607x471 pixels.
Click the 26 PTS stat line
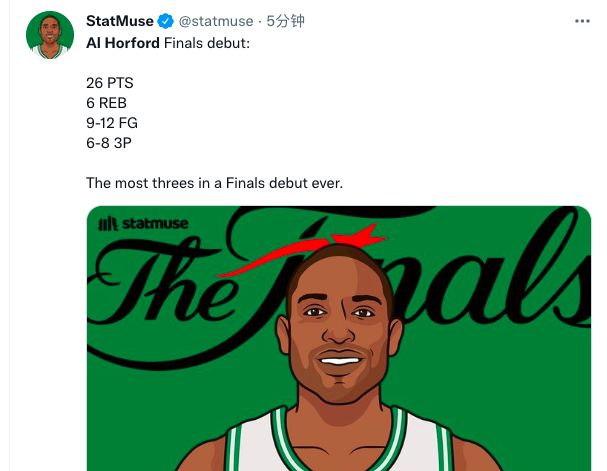(110, 83)
